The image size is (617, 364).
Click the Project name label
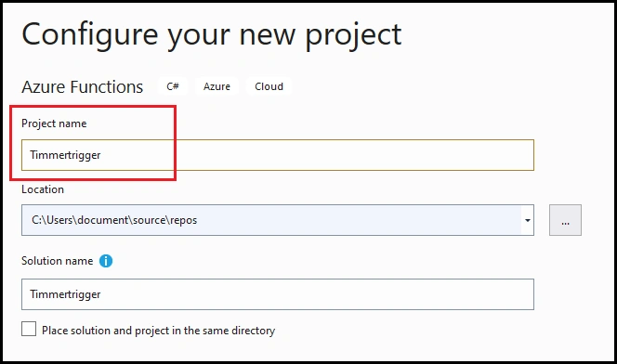click(54, 123)
